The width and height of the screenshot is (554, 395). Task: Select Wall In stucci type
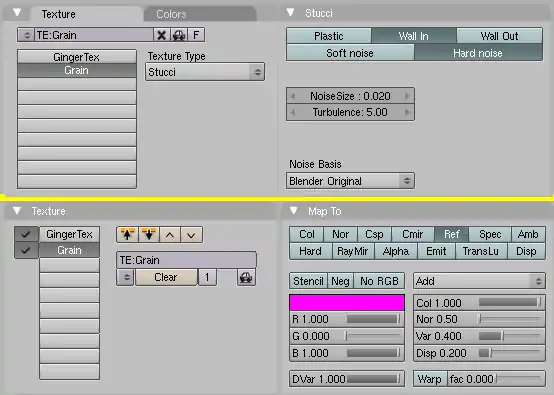414,36
